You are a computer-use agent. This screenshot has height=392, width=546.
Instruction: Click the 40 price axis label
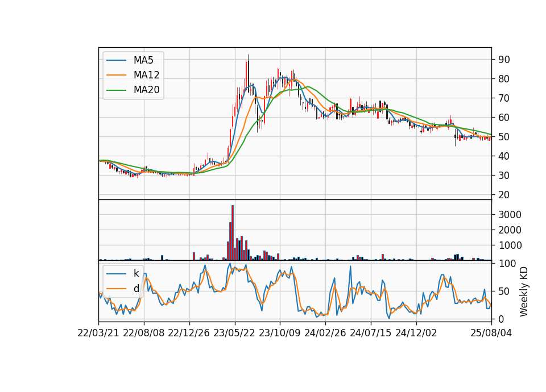click(504, 156)
